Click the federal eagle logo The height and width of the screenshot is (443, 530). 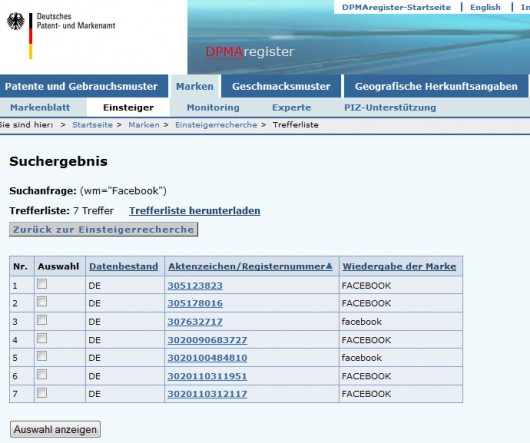pos(16,21)
